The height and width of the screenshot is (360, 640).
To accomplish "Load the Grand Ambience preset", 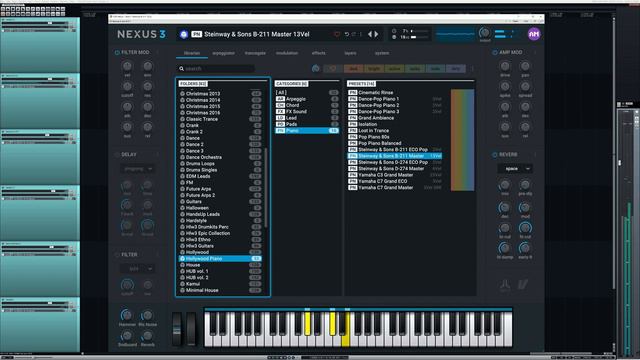I will [395, 118].
